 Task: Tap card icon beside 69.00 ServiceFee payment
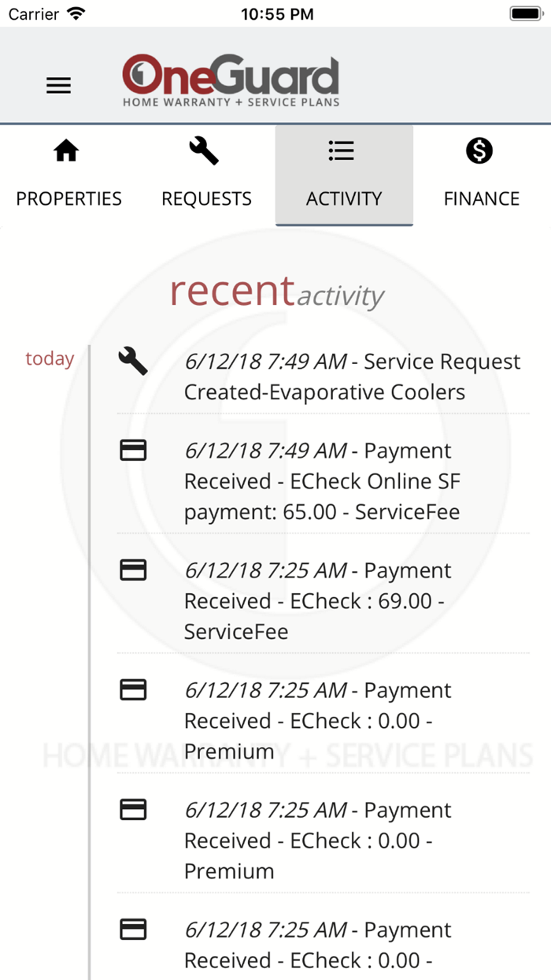[x=133, y=570]
